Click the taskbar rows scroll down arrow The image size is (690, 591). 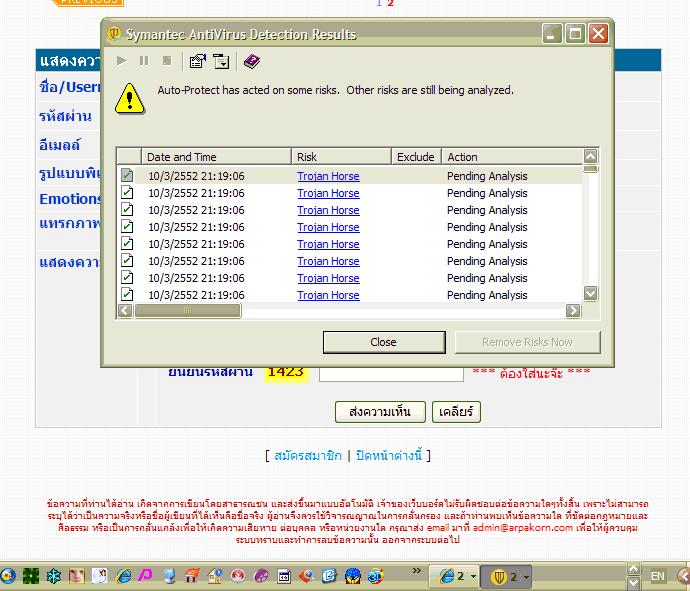tap(633, 583)
